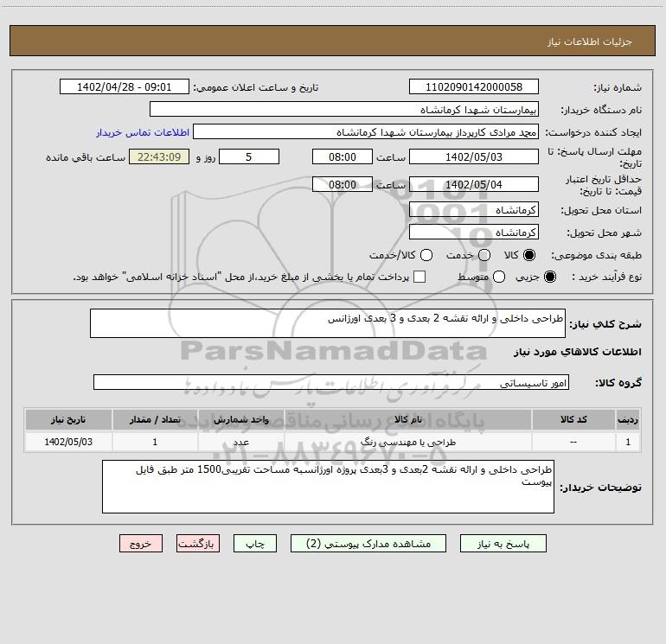666x644 pixels.
Task: Click the need number field 1102090142000058
Action: (x=474, y=86)
